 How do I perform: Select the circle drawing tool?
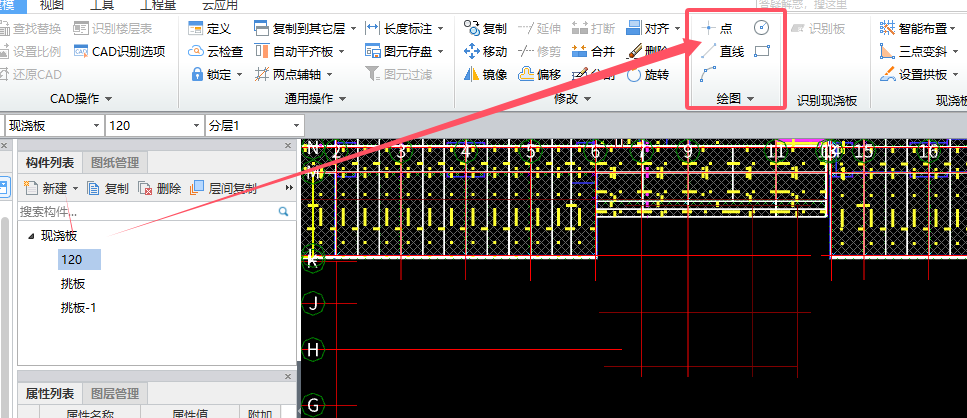(x=762, y=28)
